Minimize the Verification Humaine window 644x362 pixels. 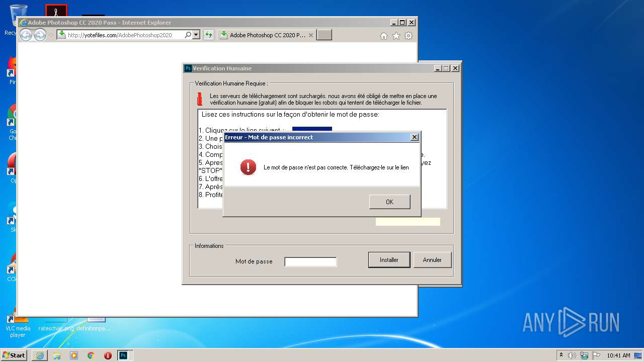tap(437, 68)
